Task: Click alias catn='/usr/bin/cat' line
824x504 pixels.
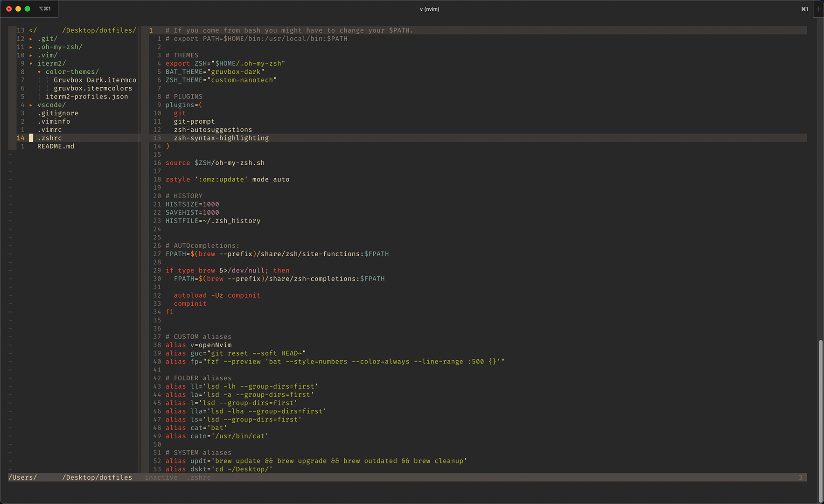Action: click(217, 436)
